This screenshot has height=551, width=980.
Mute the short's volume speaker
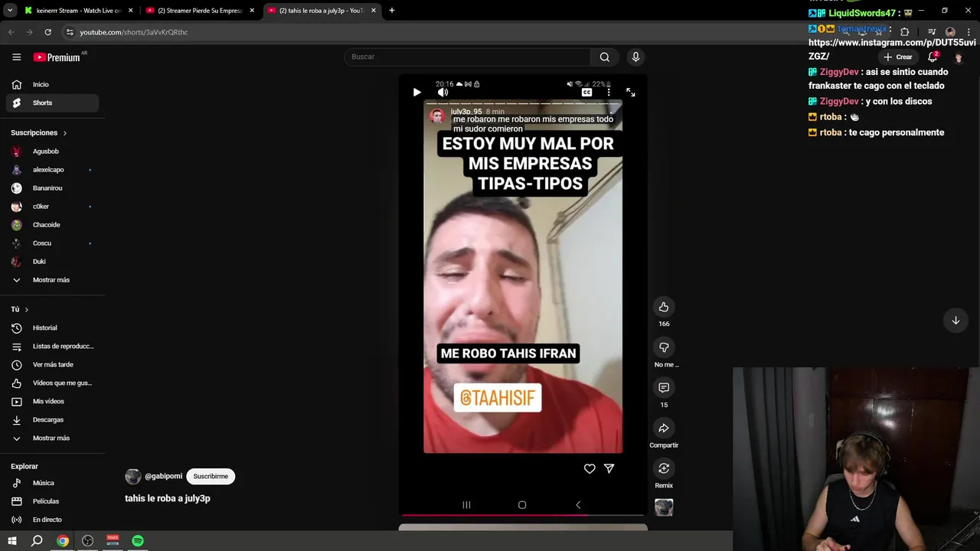pyautogui.click(x=443, y=92)
